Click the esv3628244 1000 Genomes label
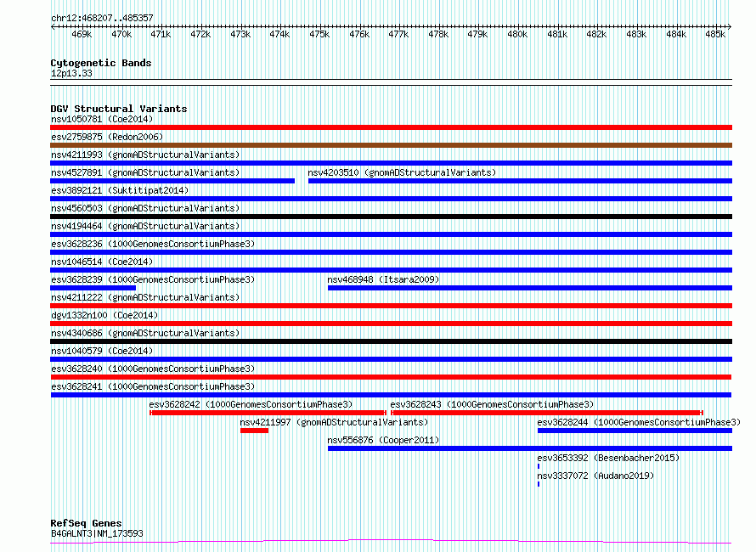Screen dimensions: 756x552 coord(639,422)
